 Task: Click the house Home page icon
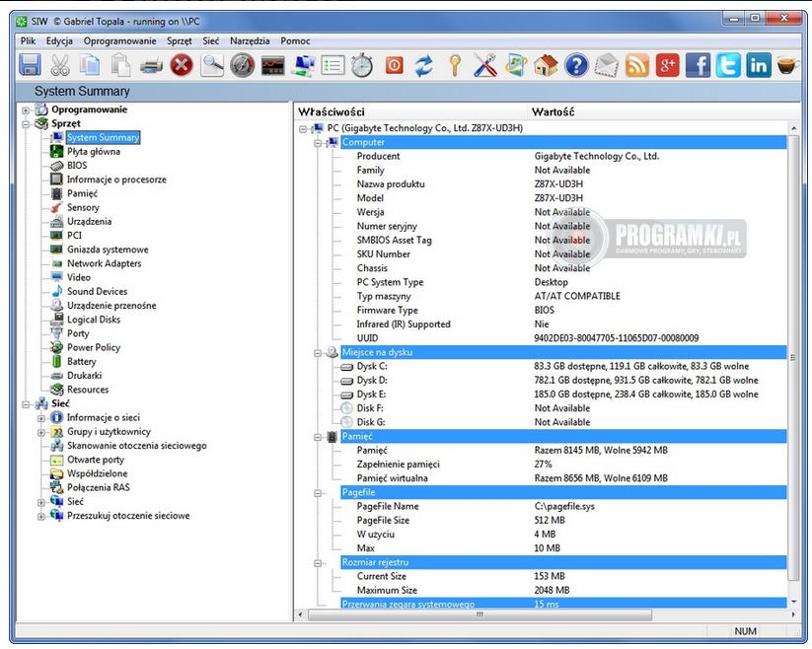point(546,66)
